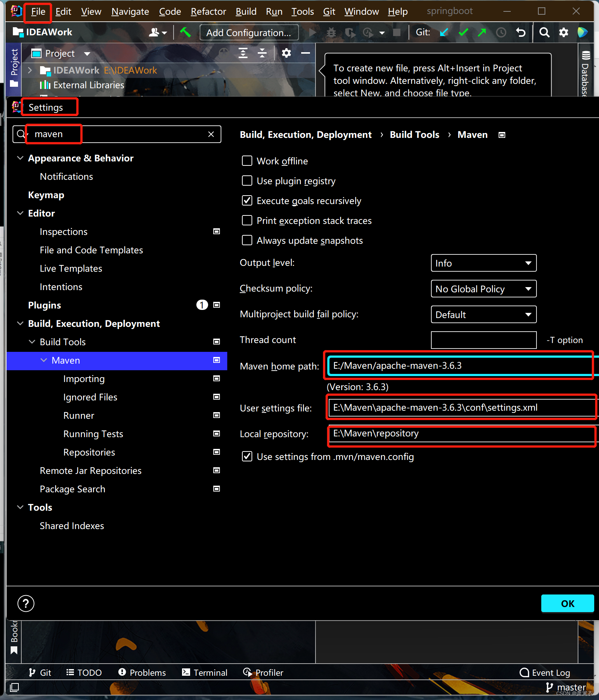Collapse all in Project panel

(x=262, y=53)
